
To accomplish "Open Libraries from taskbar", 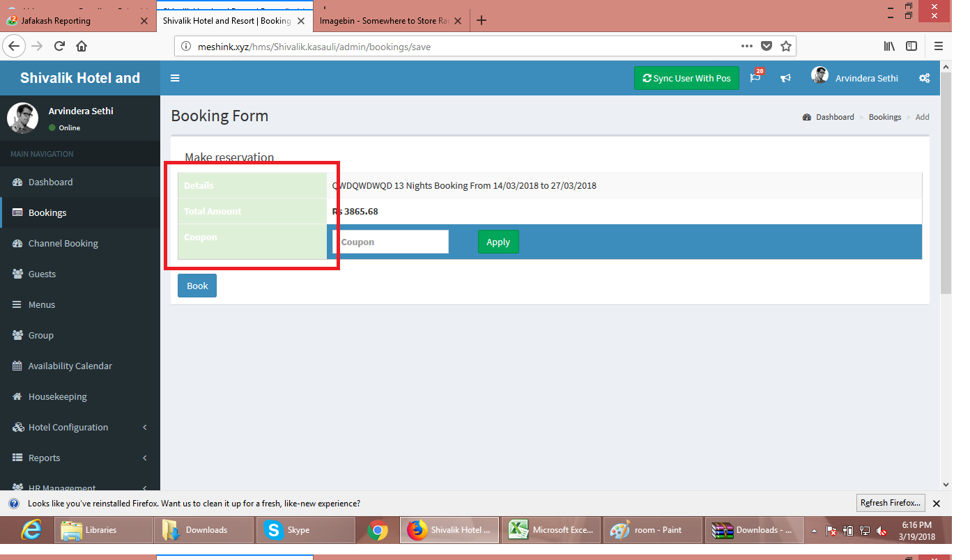I will click(x=105, y=530).
